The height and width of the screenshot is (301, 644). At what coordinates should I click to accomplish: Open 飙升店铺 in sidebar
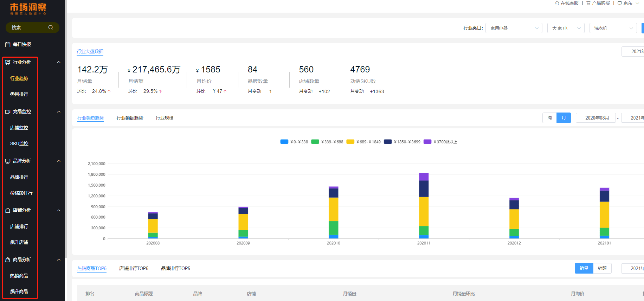(x=19, y=242)
